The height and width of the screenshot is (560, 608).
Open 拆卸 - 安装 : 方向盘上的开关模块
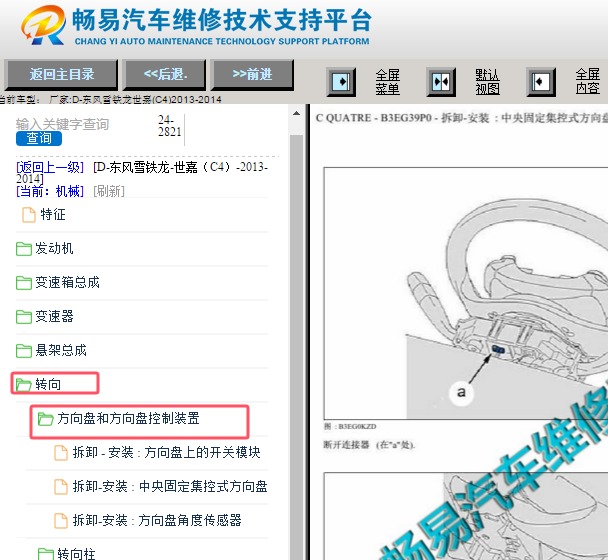tap(167, 452)
